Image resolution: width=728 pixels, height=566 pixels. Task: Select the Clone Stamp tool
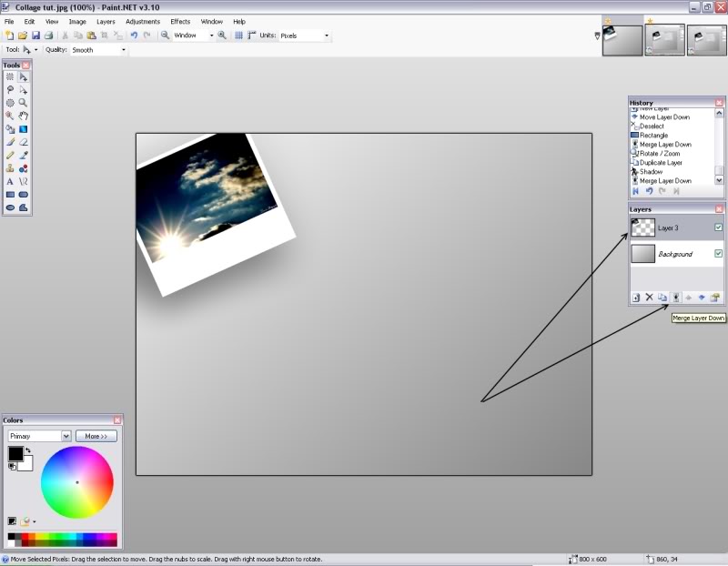coord(10,168)
